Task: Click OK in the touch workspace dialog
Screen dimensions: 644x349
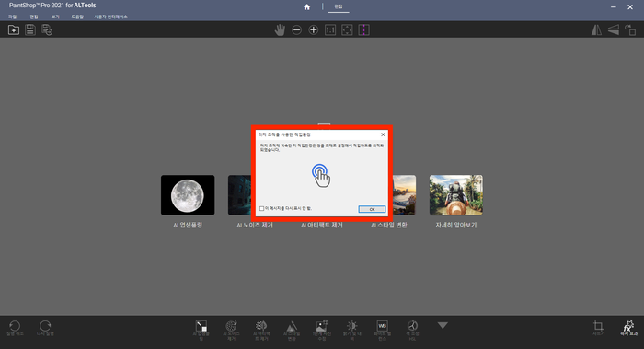Action: (x=372, y=209)
